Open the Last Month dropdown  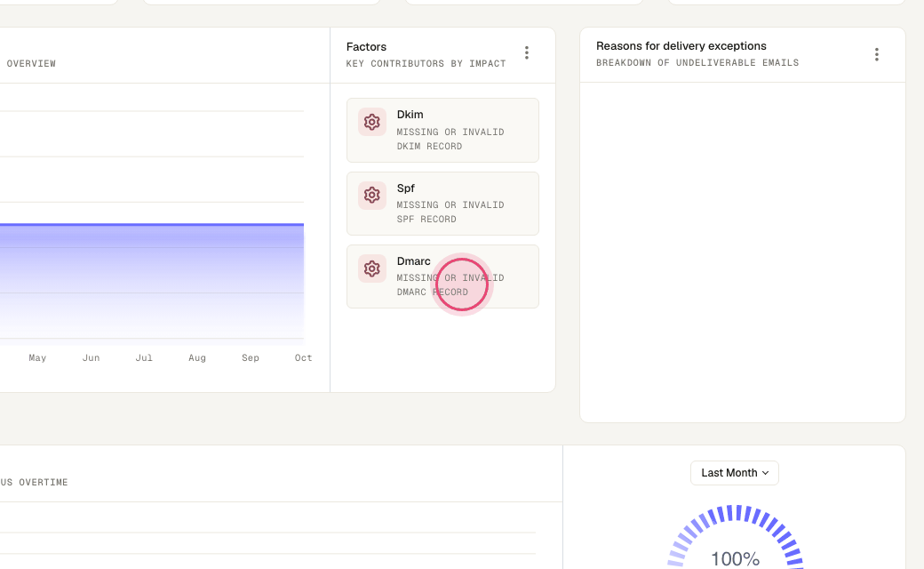point(734,473)
